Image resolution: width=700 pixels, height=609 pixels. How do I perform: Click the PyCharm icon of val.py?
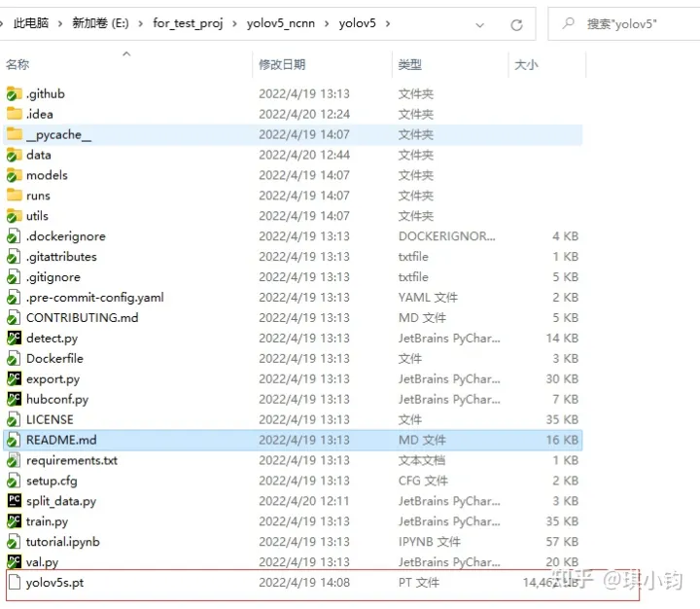(x=15, y=561)
